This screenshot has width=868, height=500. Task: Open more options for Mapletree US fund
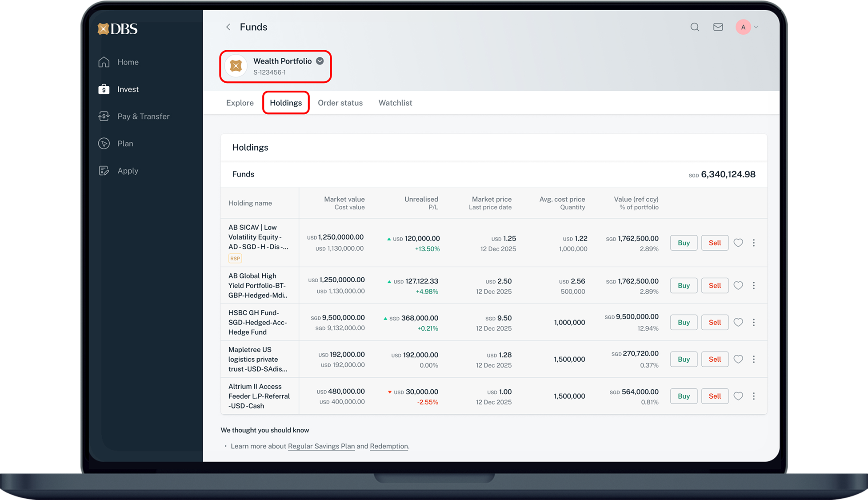pyautogui.click(x=754, y=359)
